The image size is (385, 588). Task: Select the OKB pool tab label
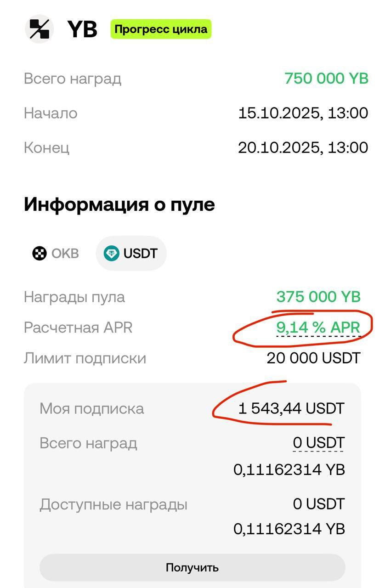pos(65,253)
